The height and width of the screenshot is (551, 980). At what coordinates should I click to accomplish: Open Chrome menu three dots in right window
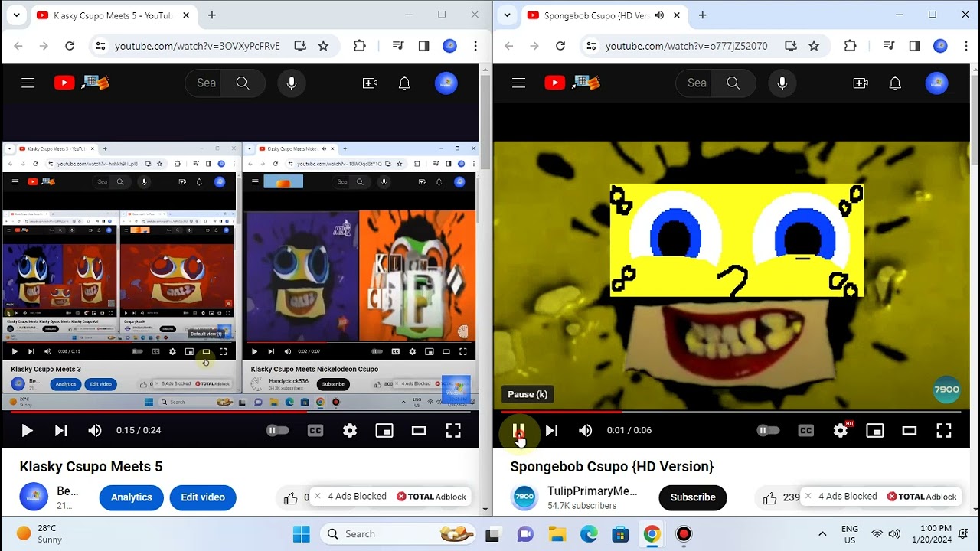click(966, 46)
